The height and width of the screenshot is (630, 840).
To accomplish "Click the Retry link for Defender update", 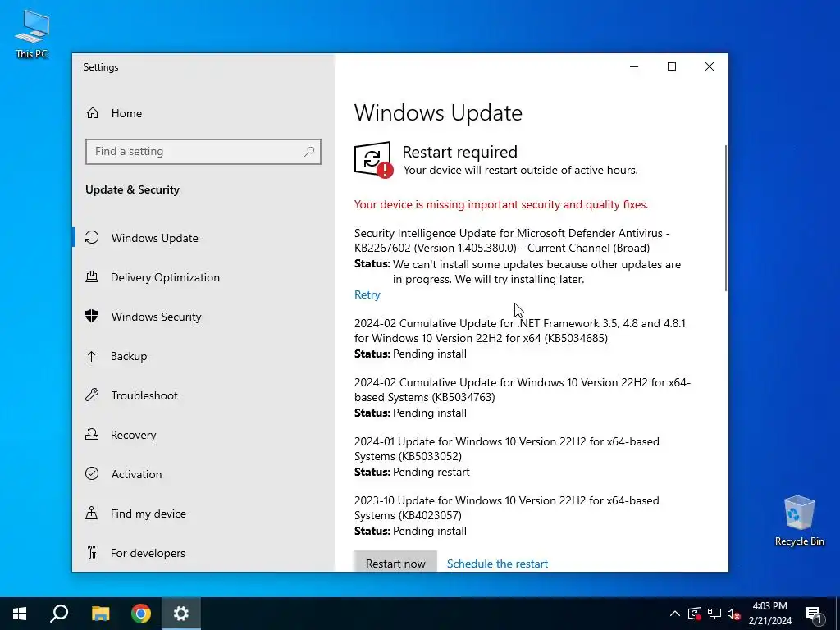I will [367, 294].
